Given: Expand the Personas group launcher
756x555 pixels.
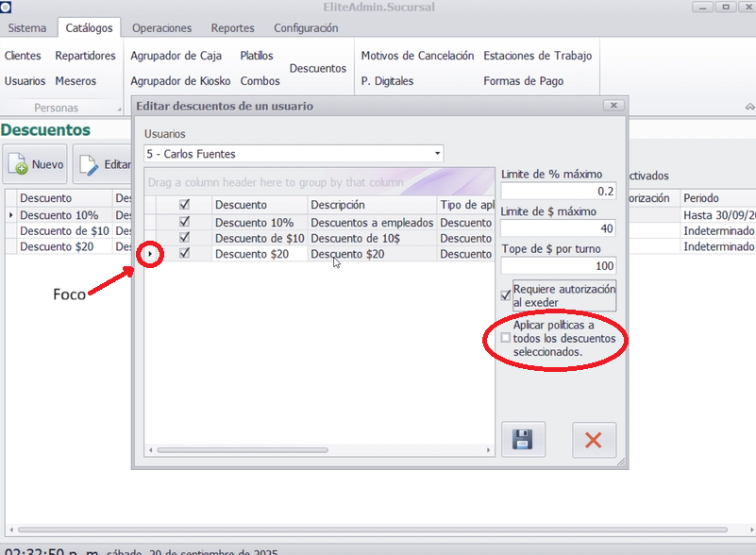Looking at the screenshot, I should tap(120, 109).
